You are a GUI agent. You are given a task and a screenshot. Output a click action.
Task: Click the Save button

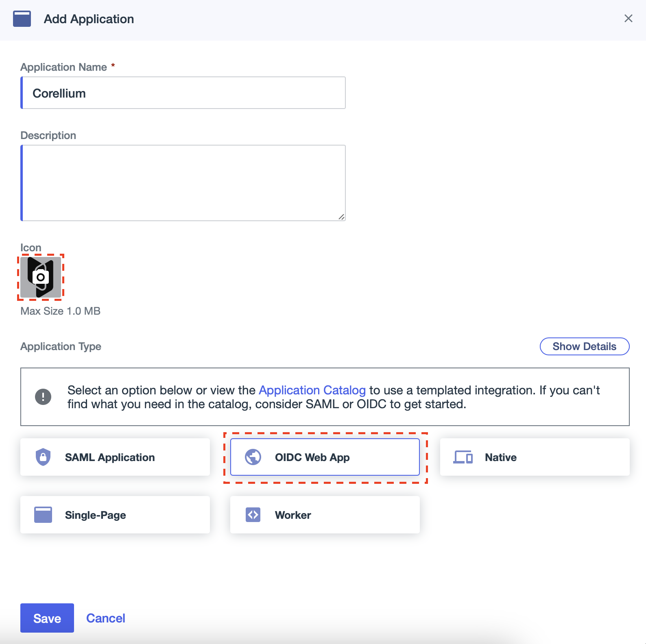click(x=47, y=618)
